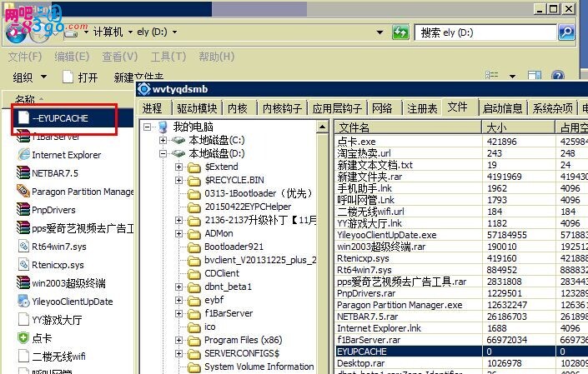The width and height of the screenshot is (588, 374).
Task: Switch to the 驱动模块 tab
Action: coord(197,108)
